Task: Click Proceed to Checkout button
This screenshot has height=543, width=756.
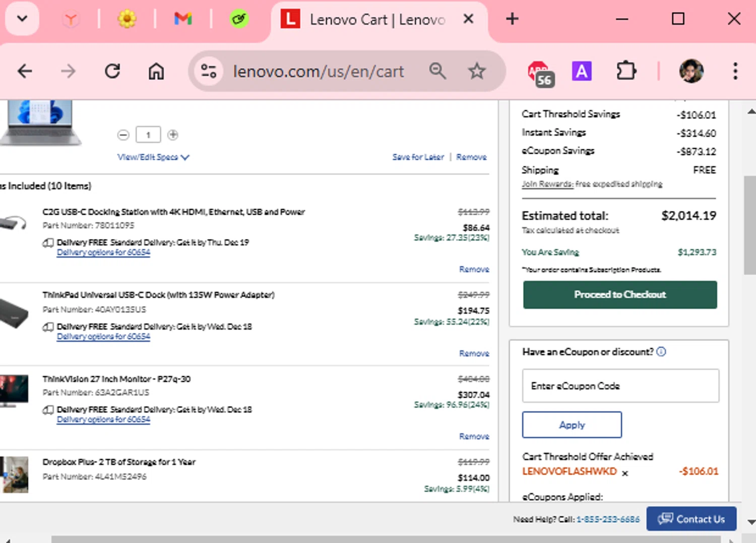Action: pos(620,294)
